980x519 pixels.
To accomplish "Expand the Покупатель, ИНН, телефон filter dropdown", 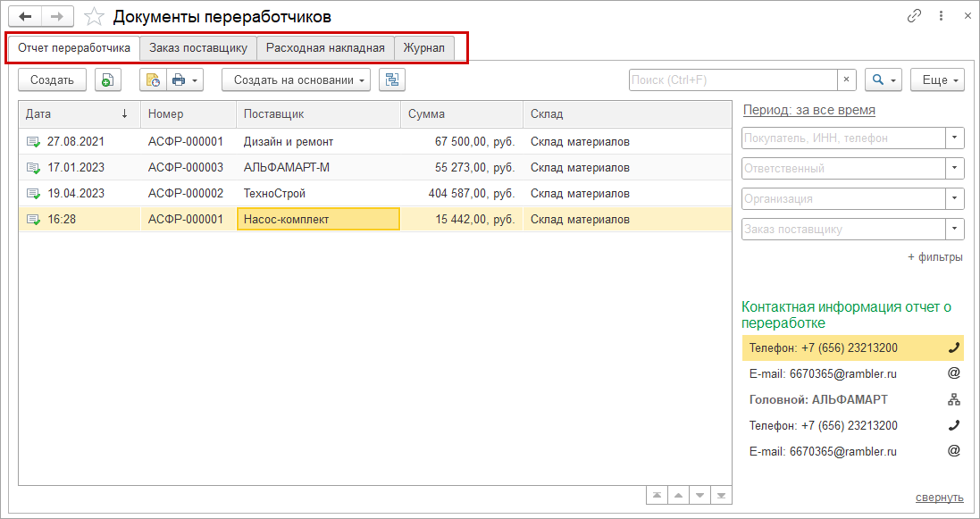I will (x=954, y=138).
